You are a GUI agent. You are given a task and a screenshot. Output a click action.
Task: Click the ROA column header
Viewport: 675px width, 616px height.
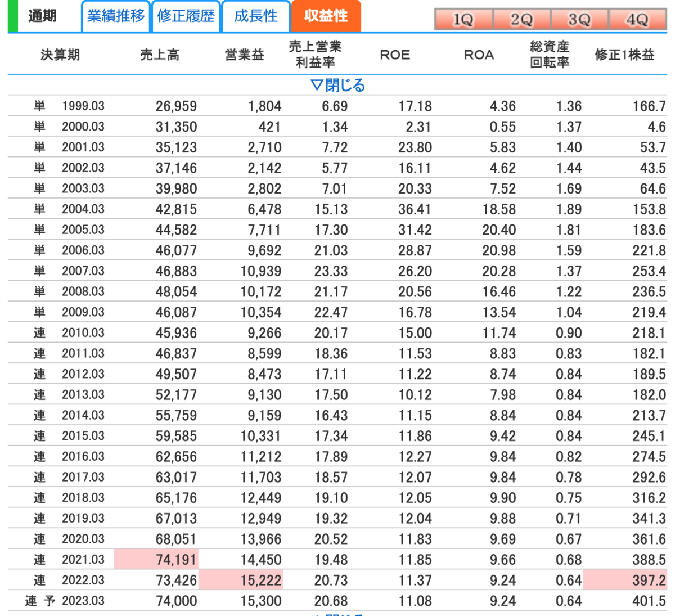coord(479,55)
